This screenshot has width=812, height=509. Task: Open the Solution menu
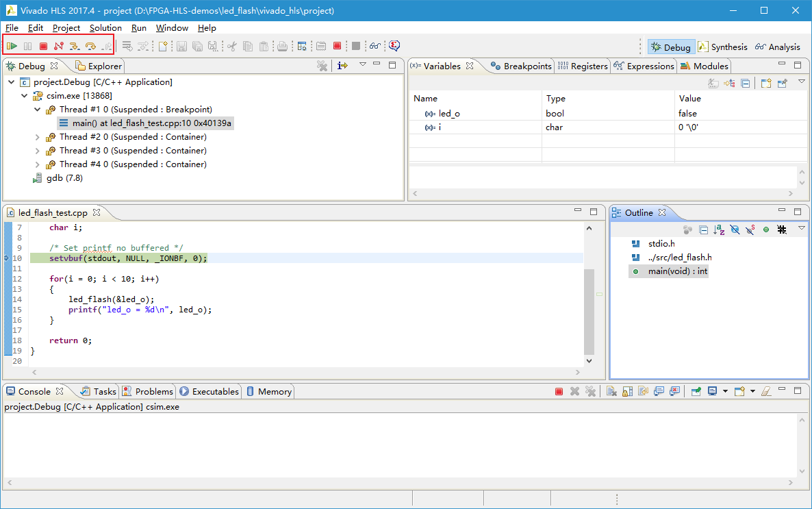point(105,28)
